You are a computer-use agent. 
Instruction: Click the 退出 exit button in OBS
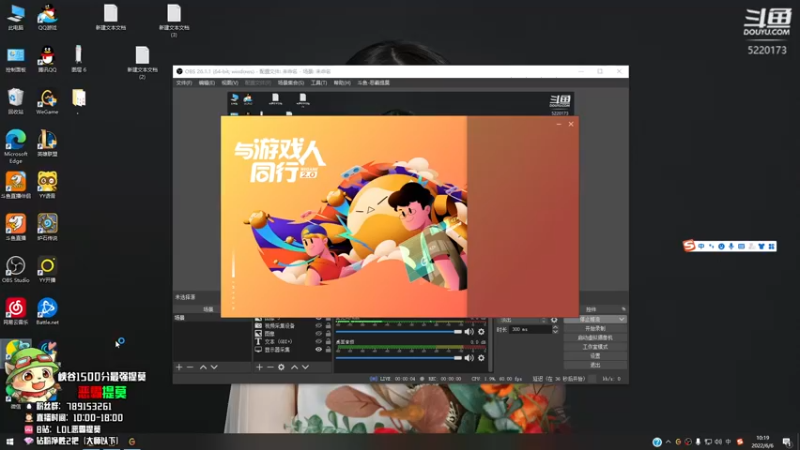click(x=595, y=365)
